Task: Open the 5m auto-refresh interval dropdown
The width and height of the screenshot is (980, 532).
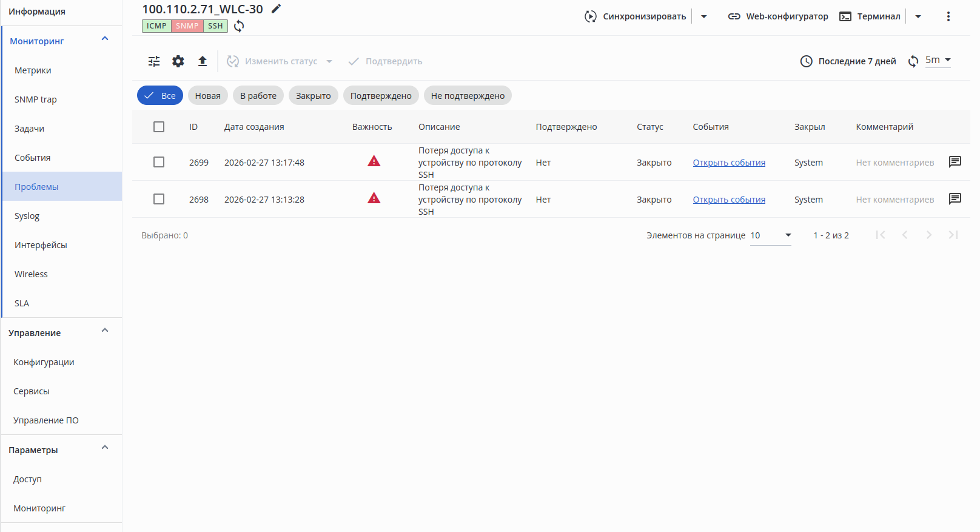Action: [938, 60]
